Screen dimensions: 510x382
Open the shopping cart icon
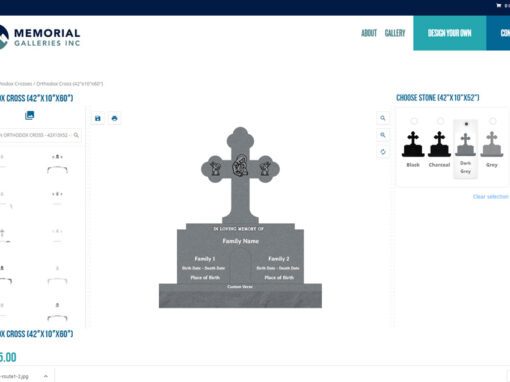(x=499, y=5)
